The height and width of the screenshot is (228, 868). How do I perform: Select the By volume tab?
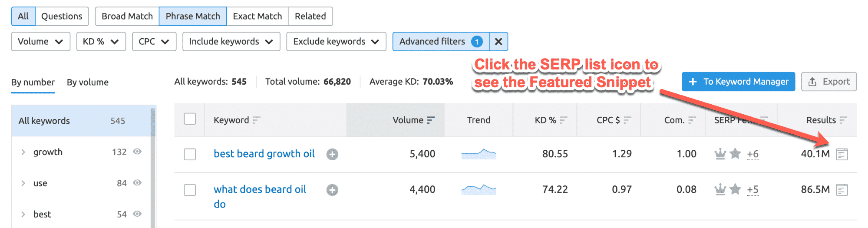[88, 83]
